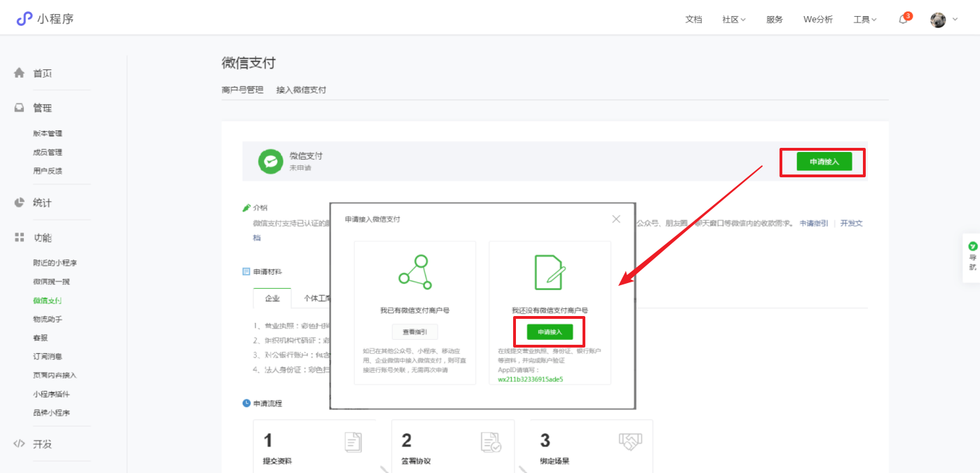Select the 企业 materials tab
The height and width of the screenshot is (473, 980).
273,298
